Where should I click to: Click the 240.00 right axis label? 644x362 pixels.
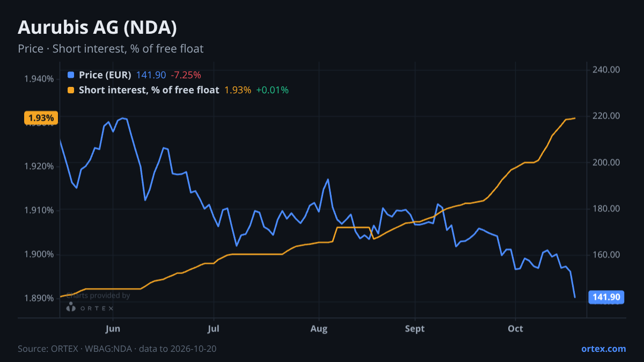tap(606, 70)
